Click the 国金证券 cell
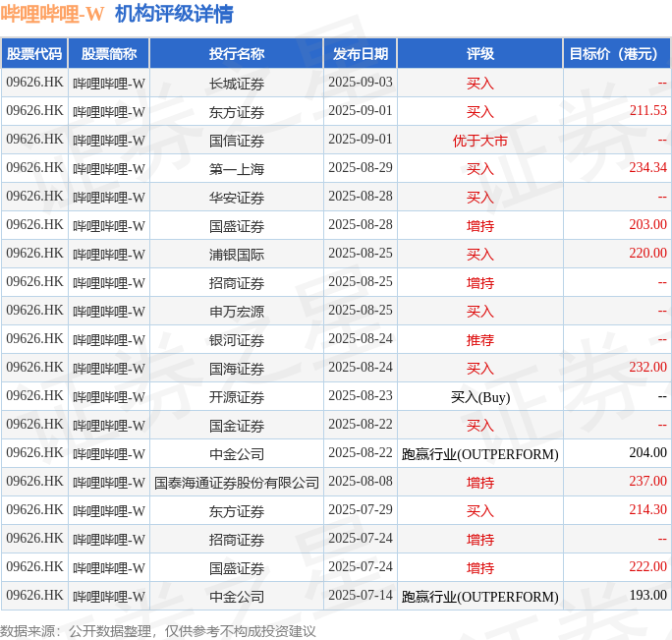The height and width of the screenshot is (640, 672). click(x=237, y=426)
